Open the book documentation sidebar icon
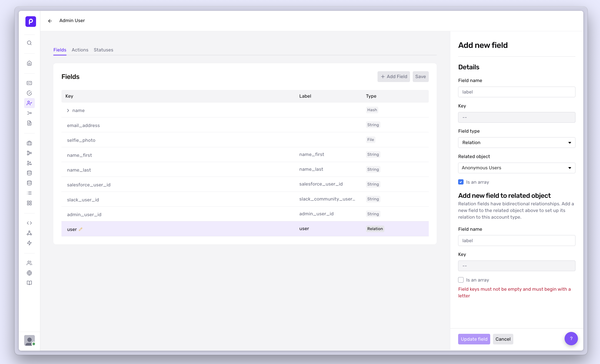This screenshot has height=364, width=600. 29,283
